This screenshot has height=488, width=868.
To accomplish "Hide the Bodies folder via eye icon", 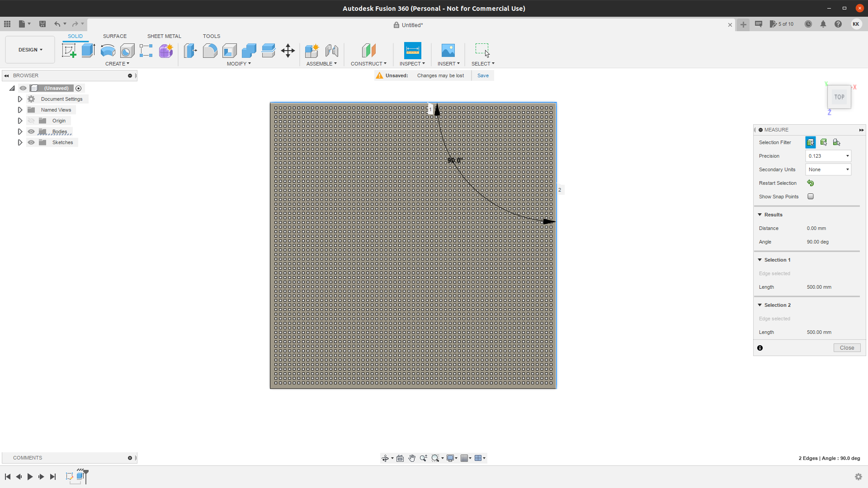I will 31,131.
